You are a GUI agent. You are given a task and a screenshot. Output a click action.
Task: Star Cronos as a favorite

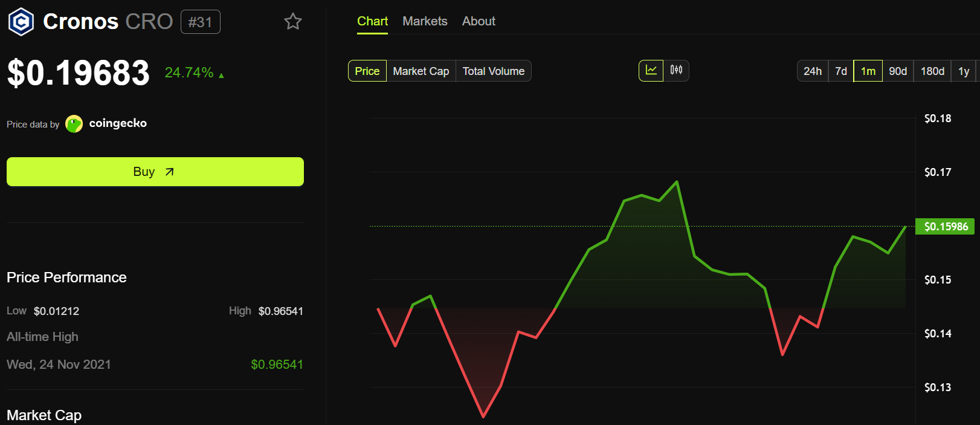(293, 21)
